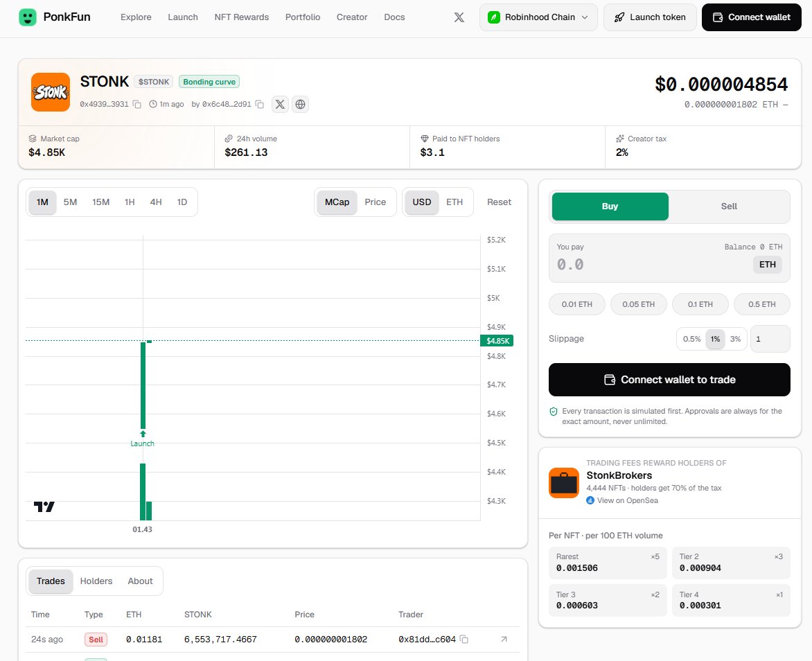Switch to the Holders tab

[x=96, y=581]
